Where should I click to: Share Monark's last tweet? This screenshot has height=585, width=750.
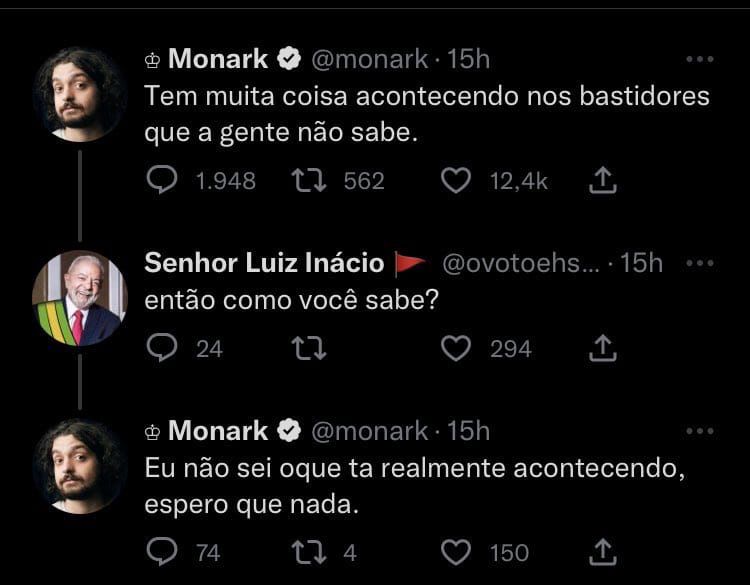603,552
